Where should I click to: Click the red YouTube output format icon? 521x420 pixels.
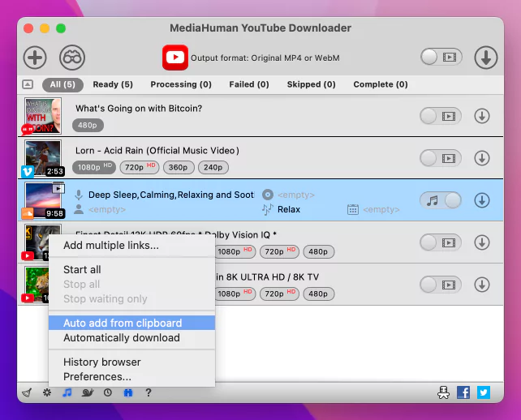[175, 58]
